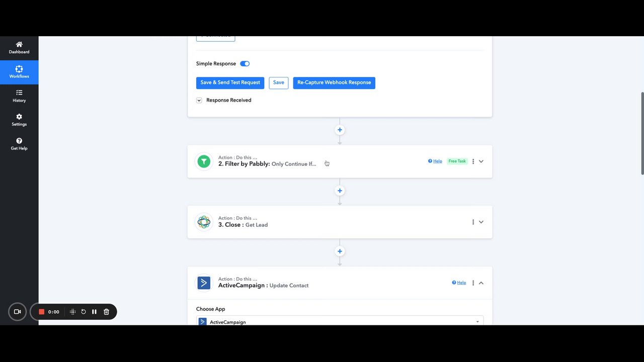Image resolution: width=644 pixels, height=362 pixels.
Task: Expand the Close Get Lead step
Action: point(481,222)
